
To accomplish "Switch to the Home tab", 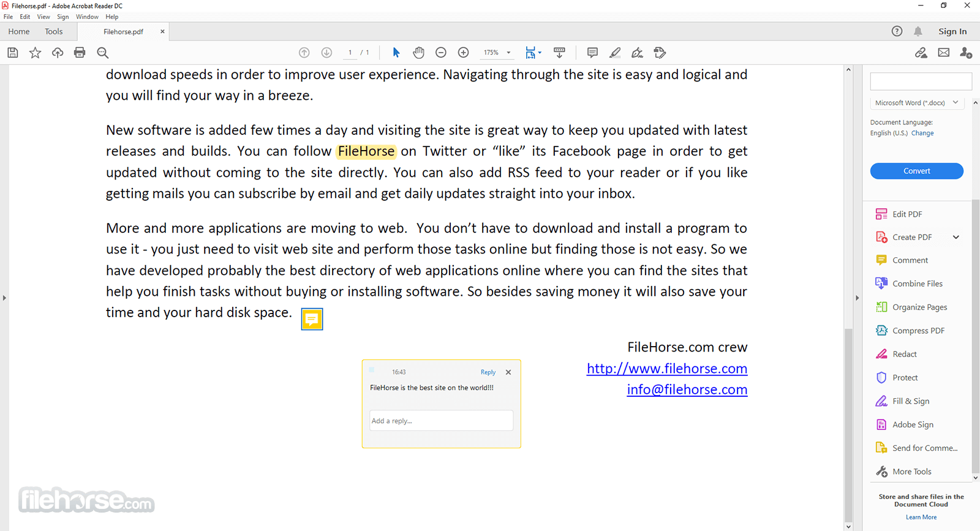I will 19,31.
